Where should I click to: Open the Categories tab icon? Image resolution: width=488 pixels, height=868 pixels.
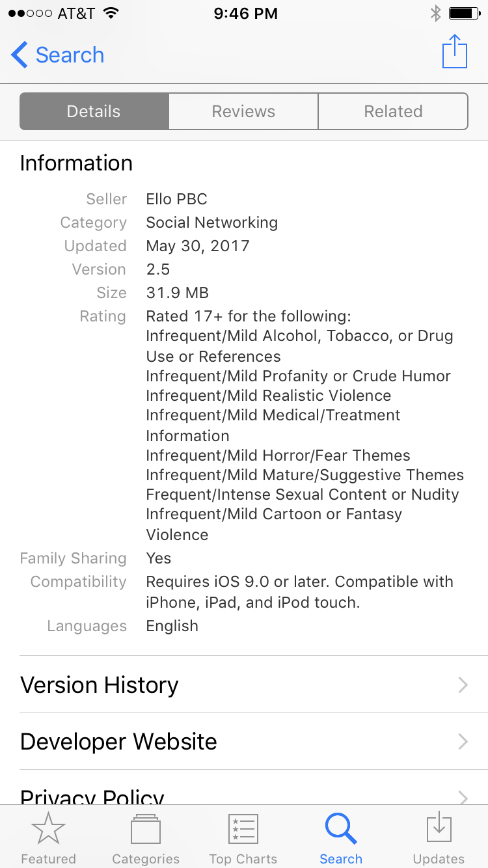coord(146,830)
